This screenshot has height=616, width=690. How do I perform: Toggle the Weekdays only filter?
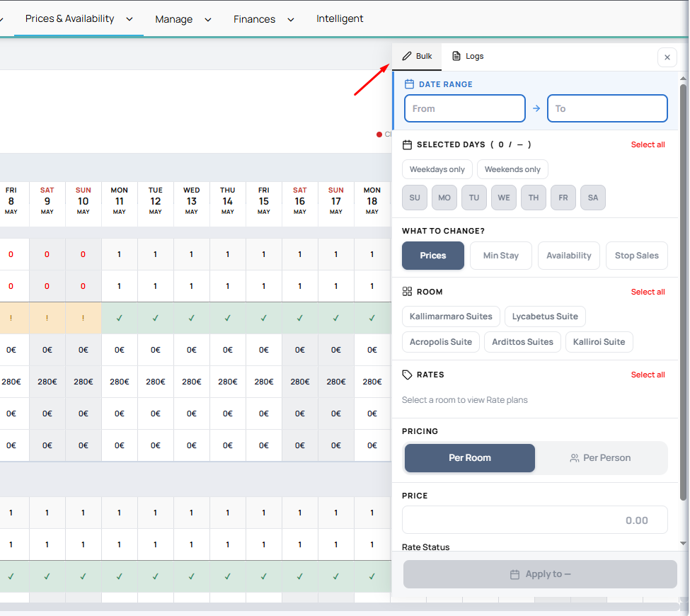tap(437, 169)
